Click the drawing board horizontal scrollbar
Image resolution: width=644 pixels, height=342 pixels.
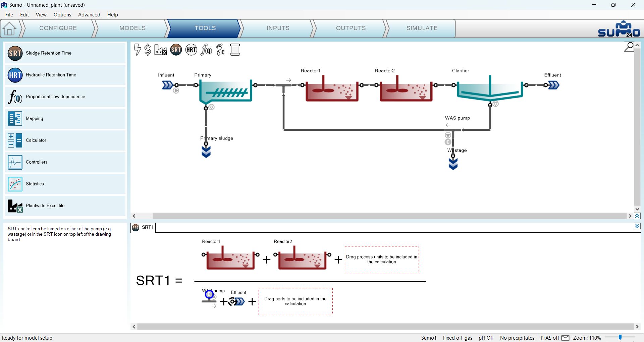point(389,216)
